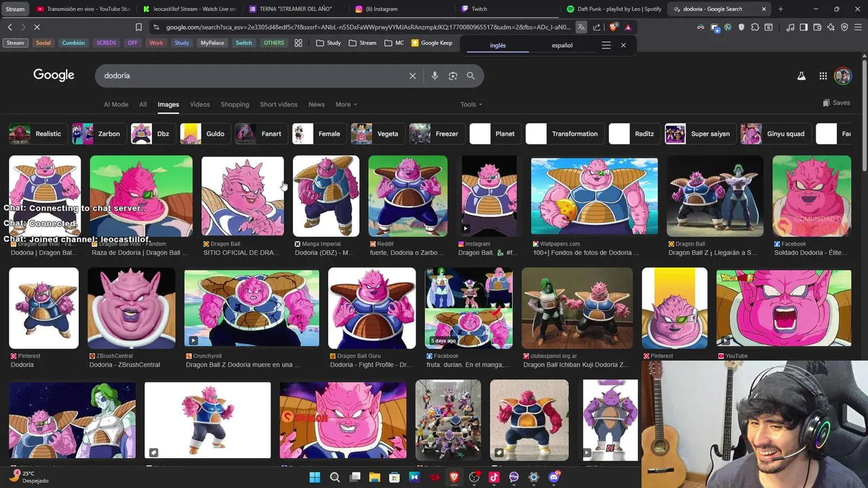
Task: Open the Brave Wallet icon
Action: tap(817, 27)
